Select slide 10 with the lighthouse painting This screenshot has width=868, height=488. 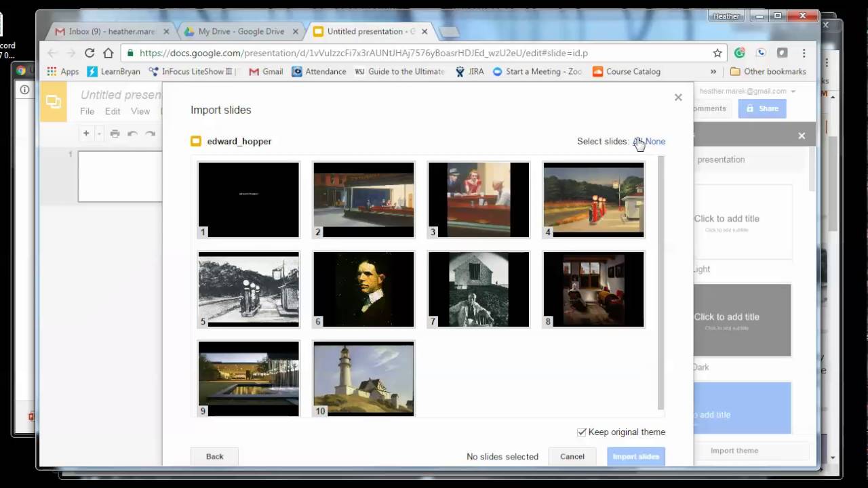click(363, 379)
